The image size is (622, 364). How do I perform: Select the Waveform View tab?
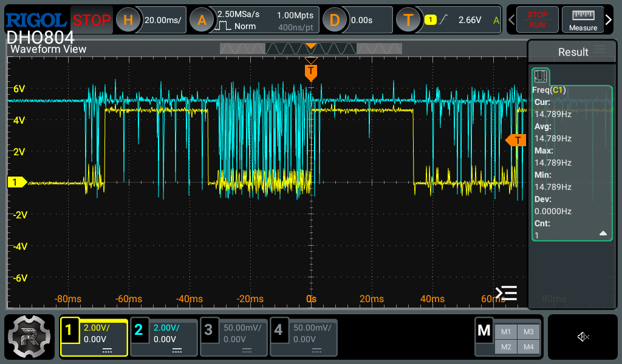47,49
